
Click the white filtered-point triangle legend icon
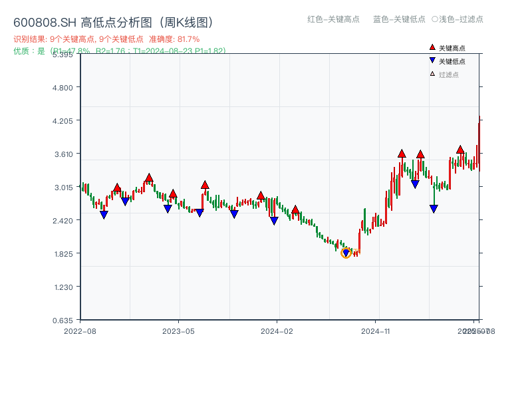point(432,74)
